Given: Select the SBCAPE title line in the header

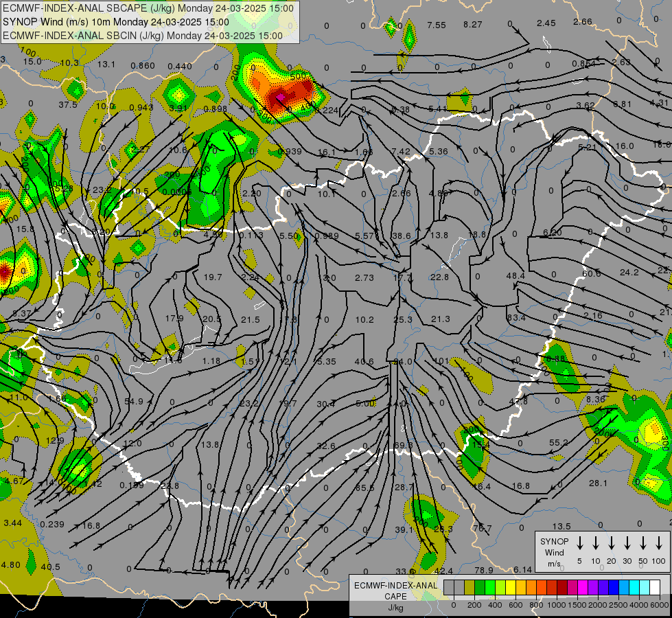Looking at the screenshot, I should click(148, 8).
